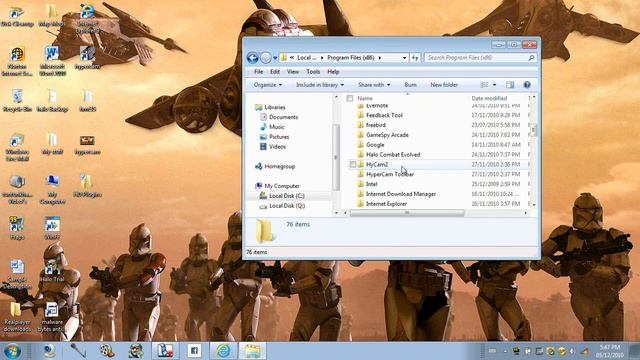Viewport: 640px width, 360px height.
Task: Select the Realplayer downloads desktop folder
Action: (x=17, y=317)
